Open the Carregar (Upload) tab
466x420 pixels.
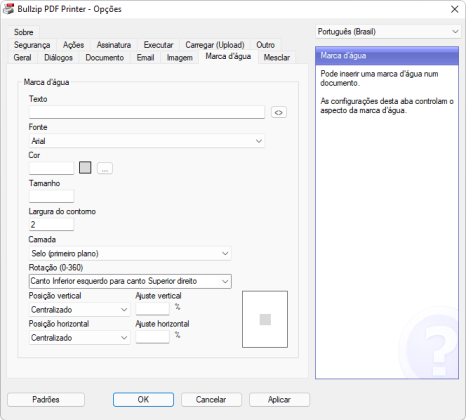[x=215, y=45]
